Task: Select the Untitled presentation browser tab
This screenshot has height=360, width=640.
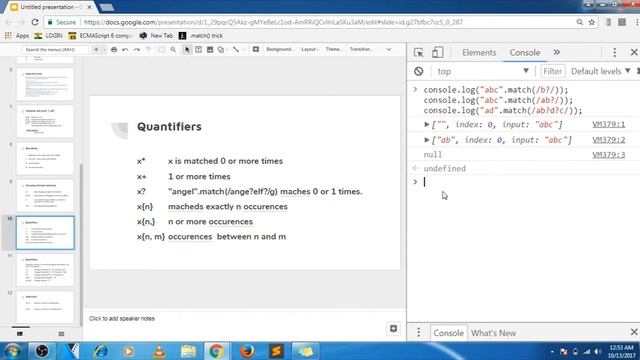Action: pyautogui.click(x=51, y=7)
